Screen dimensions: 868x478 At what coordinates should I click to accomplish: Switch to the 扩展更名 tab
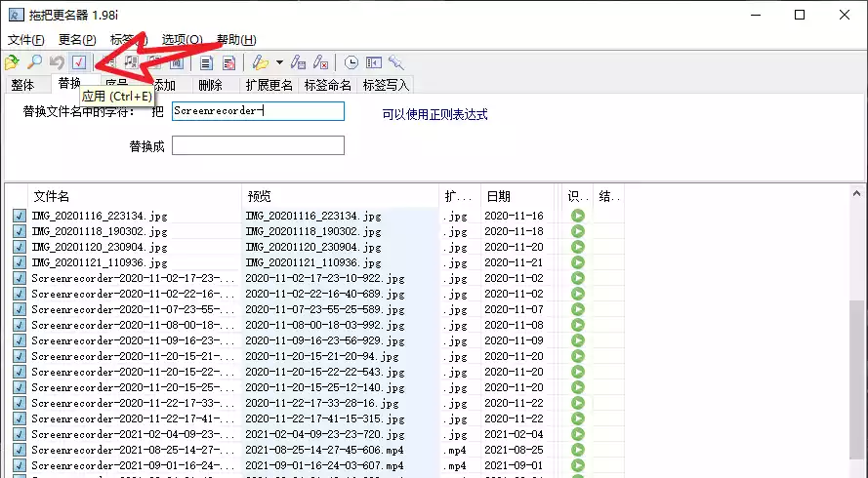(269, 85)
